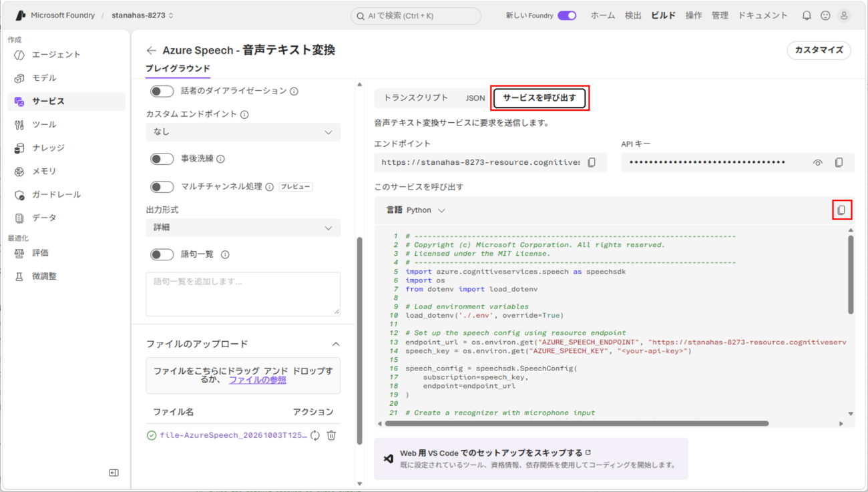Click the left settings panel scrollbar
The image size is (868, 492).
click(360, 340)
